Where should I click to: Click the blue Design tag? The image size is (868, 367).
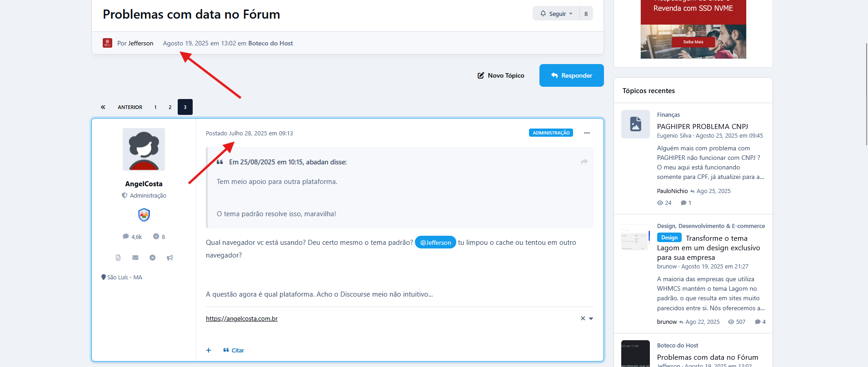point(669,238)
